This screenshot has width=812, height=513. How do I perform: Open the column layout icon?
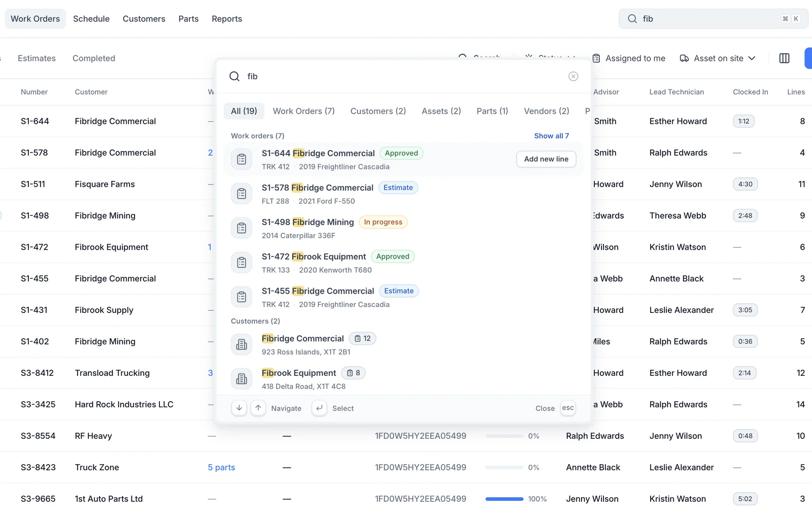click(784, 58)
